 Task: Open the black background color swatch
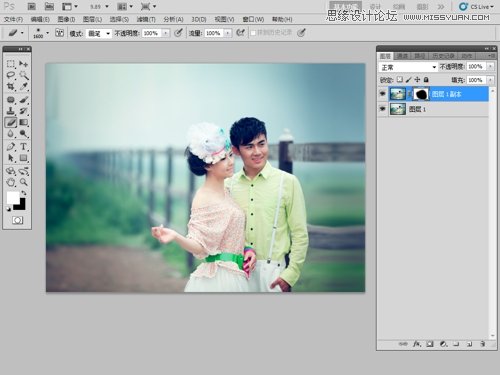(21, 206)
